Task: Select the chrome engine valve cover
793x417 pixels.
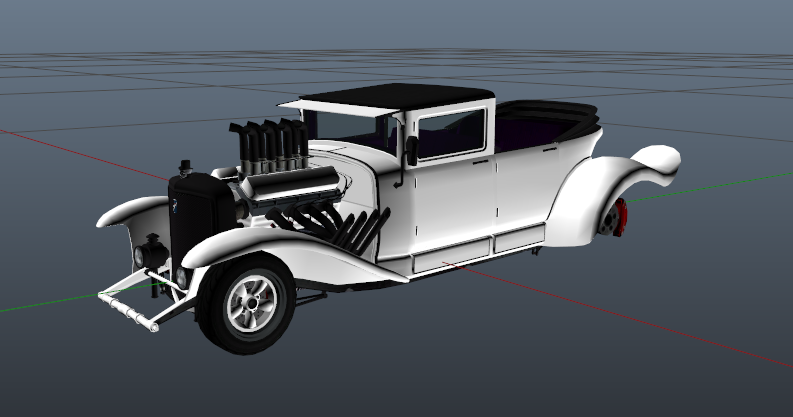Action: (290, 184)
